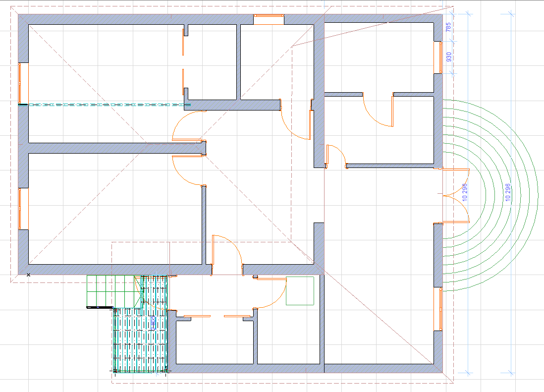
Task: Select the window in the top wall
Action: point(269,19)
